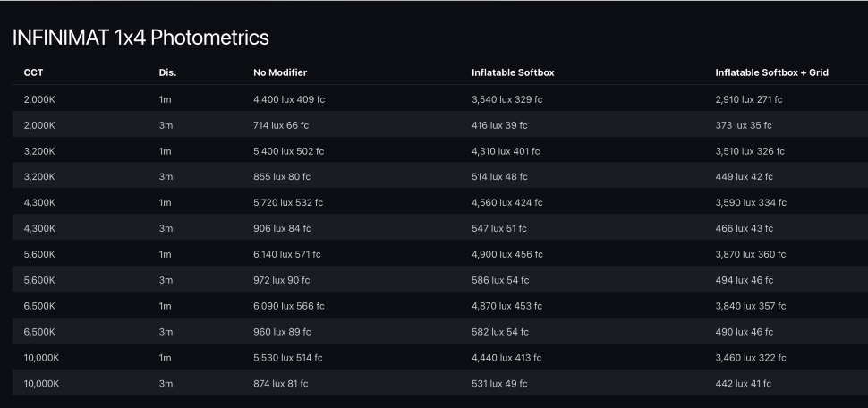Click the INFINIMAT 1x4 Photometrics heading
This screenshot has width=868, height=408.
[x=140, y=38]
